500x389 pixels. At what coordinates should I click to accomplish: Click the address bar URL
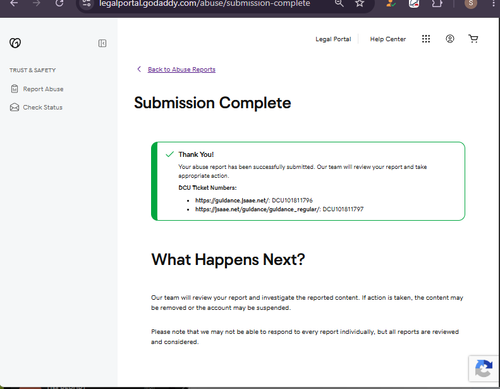[205, 3]
